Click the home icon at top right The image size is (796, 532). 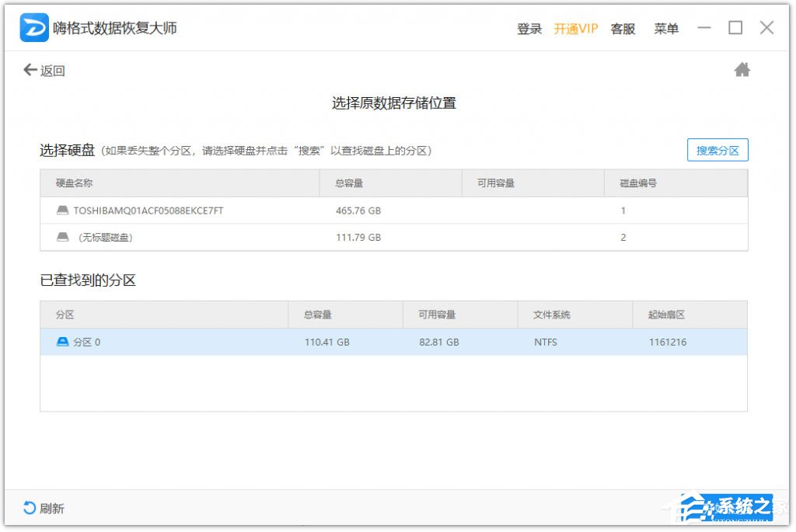[x=742, y=69]
